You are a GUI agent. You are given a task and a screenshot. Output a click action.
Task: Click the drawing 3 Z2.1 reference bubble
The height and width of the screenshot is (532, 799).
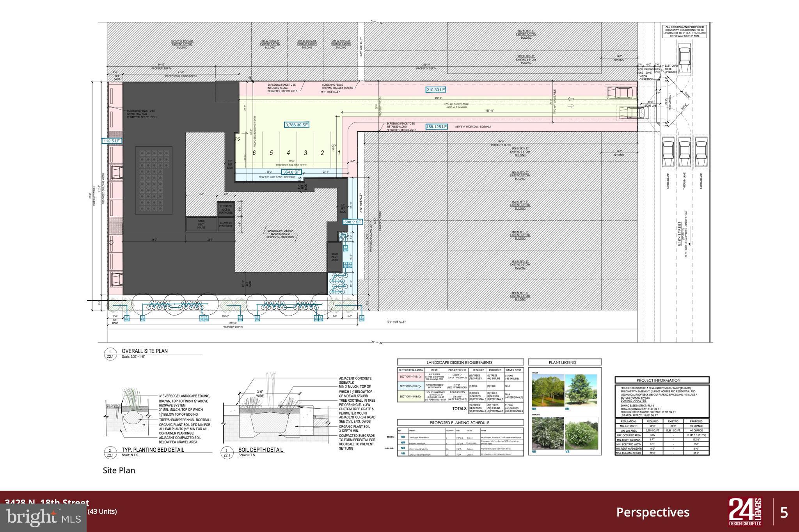pos(227,452)
